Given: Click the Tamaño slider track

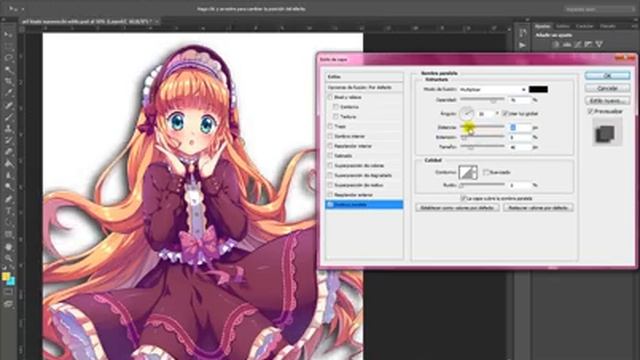Looking at the screenshot, I should [x=482, y=147].
